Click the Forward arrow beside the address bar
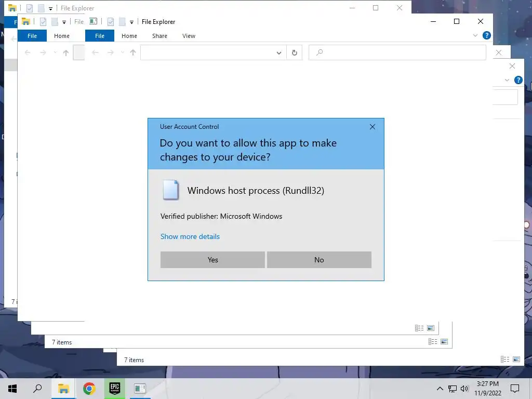The image size is (532, 399). pyautogui.click(x=110, y=52)
